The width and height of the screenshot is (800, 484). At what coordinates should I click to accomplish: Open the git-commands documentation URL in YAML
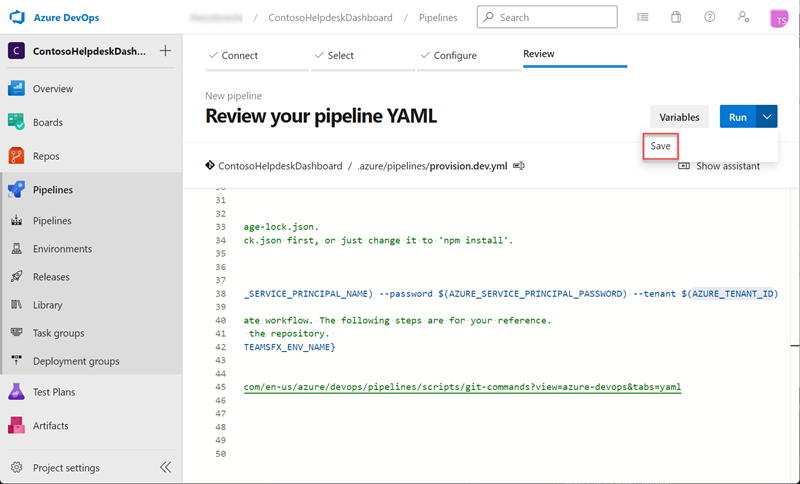(x=462, y=387)
